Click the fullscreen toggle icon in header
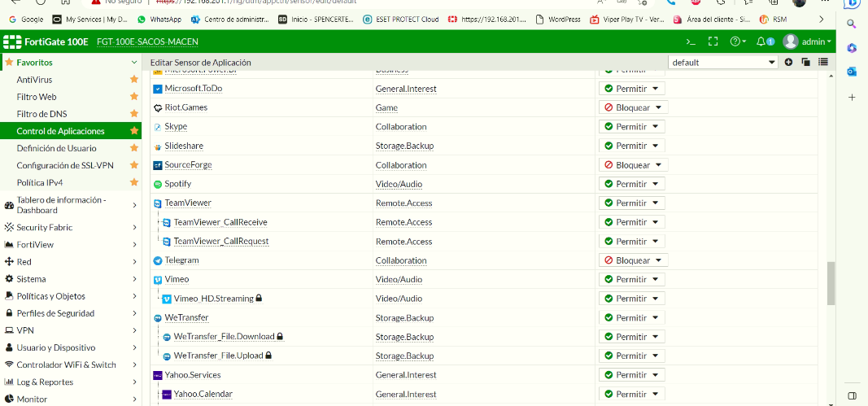Image resolution: width=868 pixels, height=406 pixels. pos(713,41)
